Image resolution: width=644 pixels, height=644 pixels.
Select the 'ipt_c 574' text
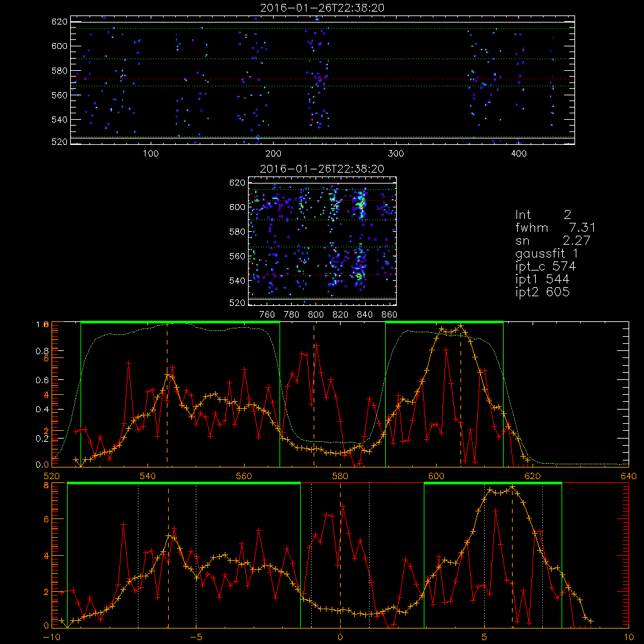(x=545, y=267)
